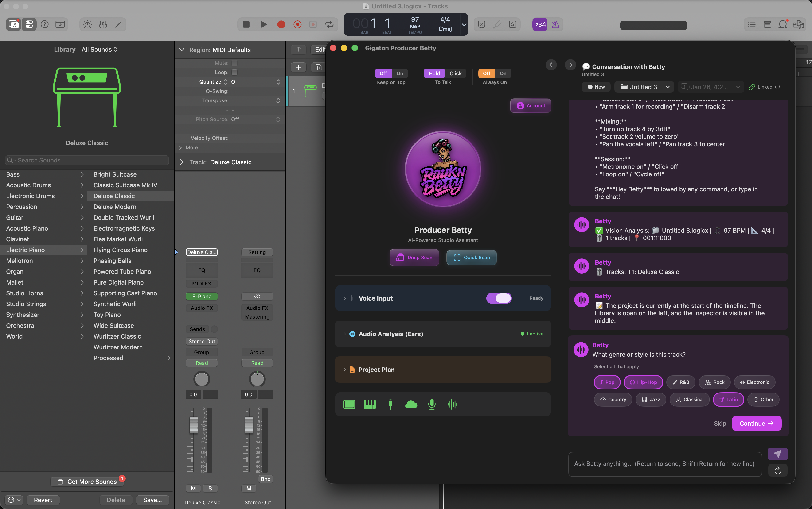Open Smart Controls dial icon
Screen dimensions: 812x509
[x=88, y=24]
